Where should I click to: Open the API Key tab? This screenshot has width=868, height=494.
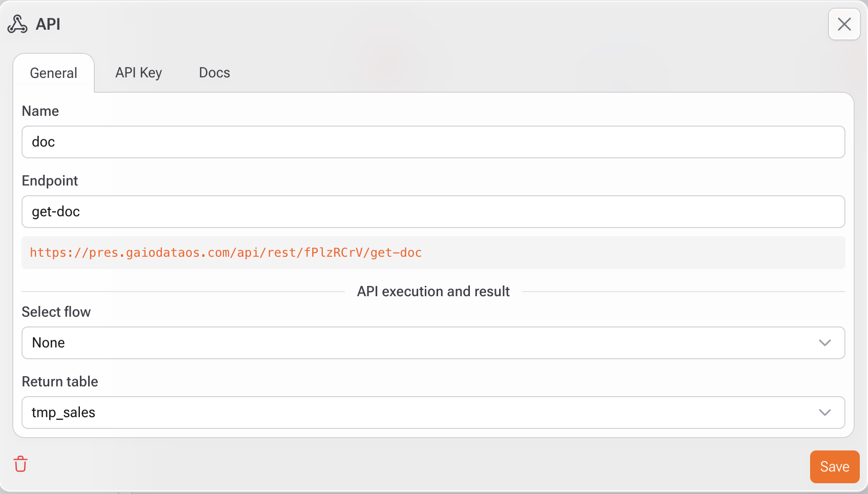[x=138, y=73]
